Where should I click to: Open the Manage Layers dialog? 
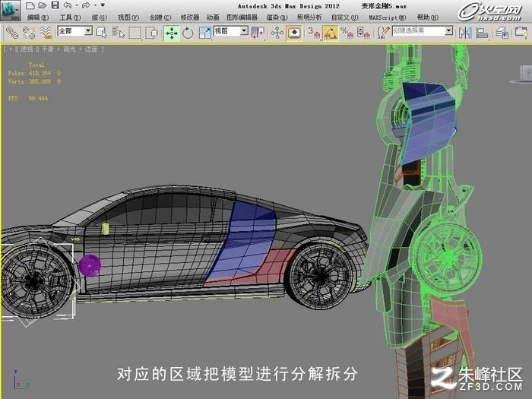click(x=502, y=33)
